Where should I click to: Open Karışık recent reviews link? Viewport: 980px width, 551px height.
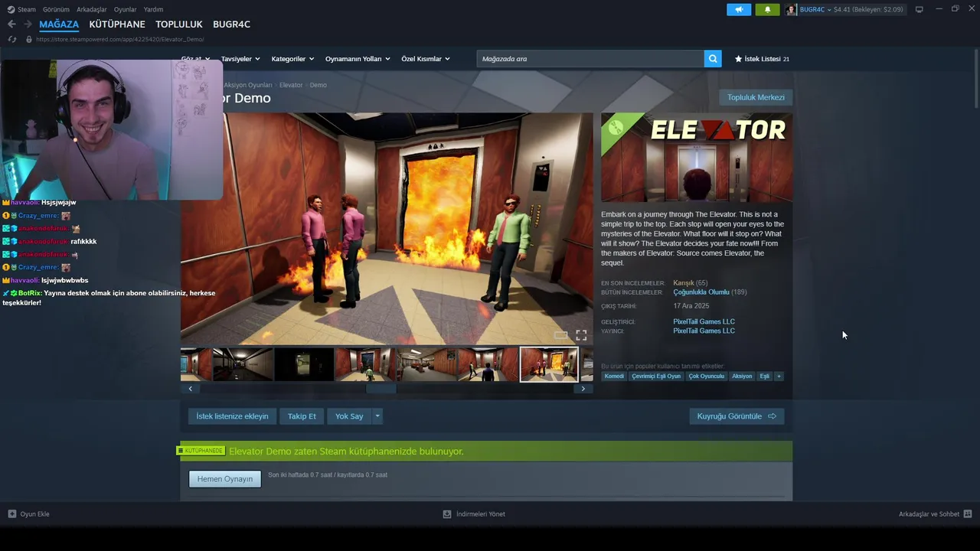(683, 283)
